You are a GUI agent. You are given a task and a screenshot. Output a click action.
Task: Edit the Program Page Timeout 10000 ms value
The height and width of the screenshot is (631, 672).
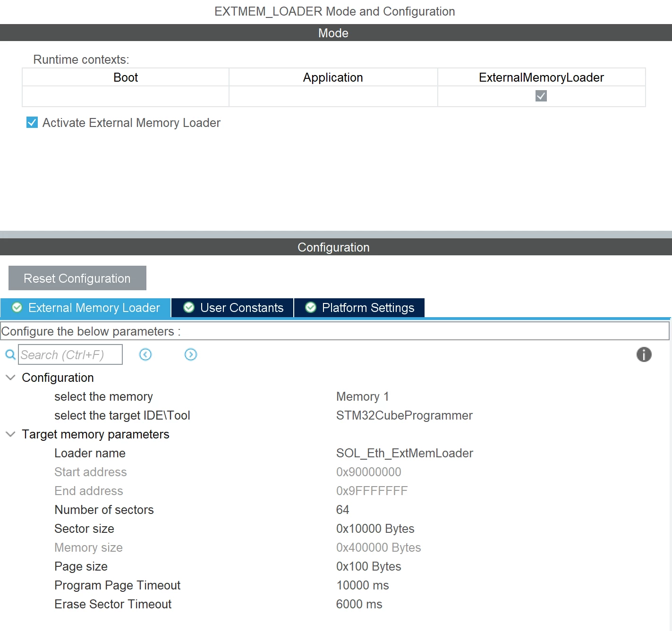pos(363,585)
